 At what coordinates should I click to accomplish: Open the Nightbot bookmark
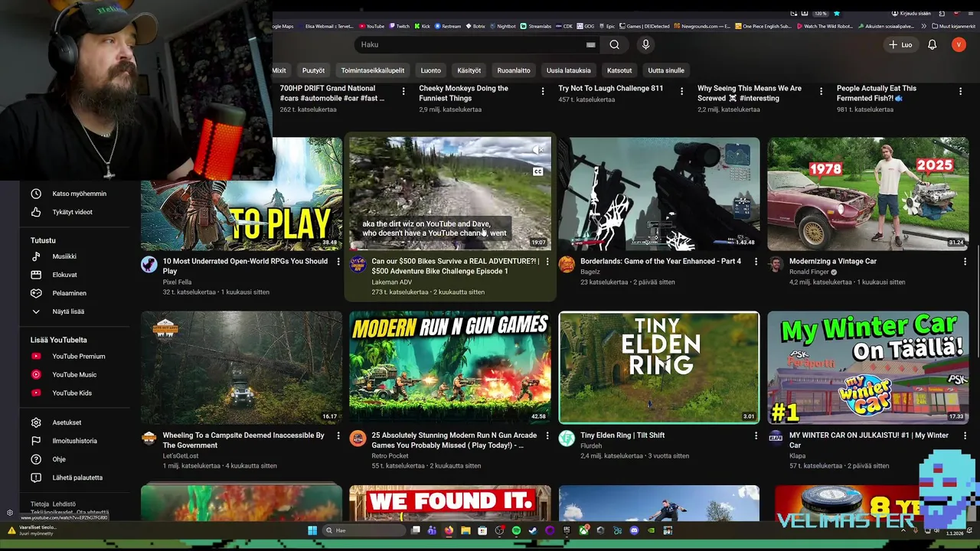(x=502, y=26)
